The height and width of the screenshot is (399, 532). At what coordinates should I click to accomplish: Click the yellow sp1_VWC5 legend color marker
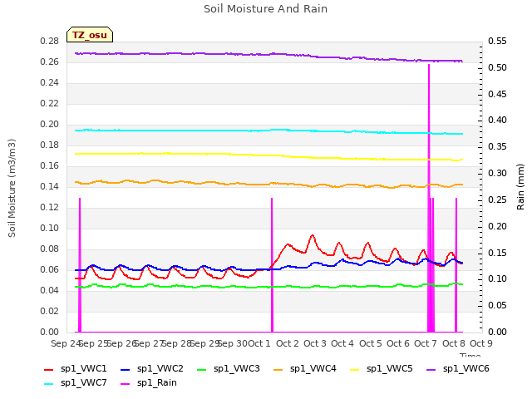(355, 370)
